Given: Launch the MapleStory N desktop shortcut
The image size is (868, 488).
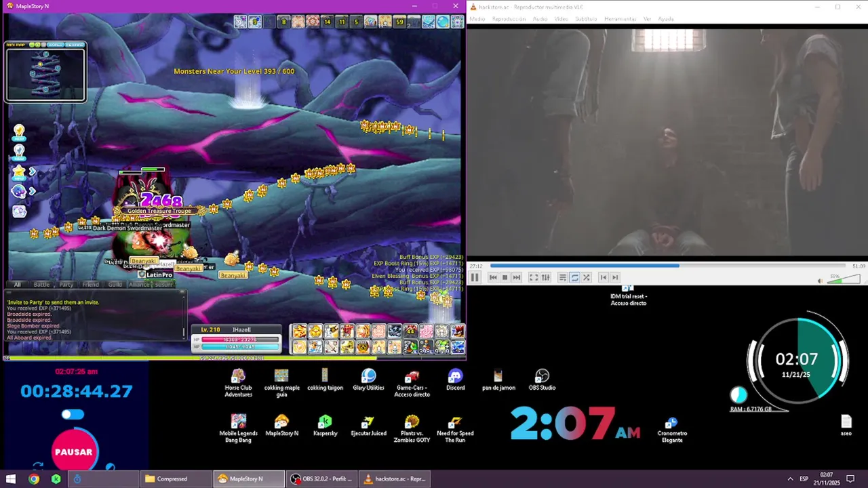Looking at the screenshot, I should 281,425.
